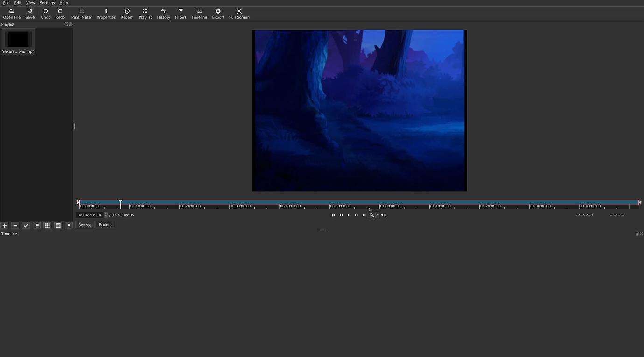Open the Recent files panel

click(127, 14)
